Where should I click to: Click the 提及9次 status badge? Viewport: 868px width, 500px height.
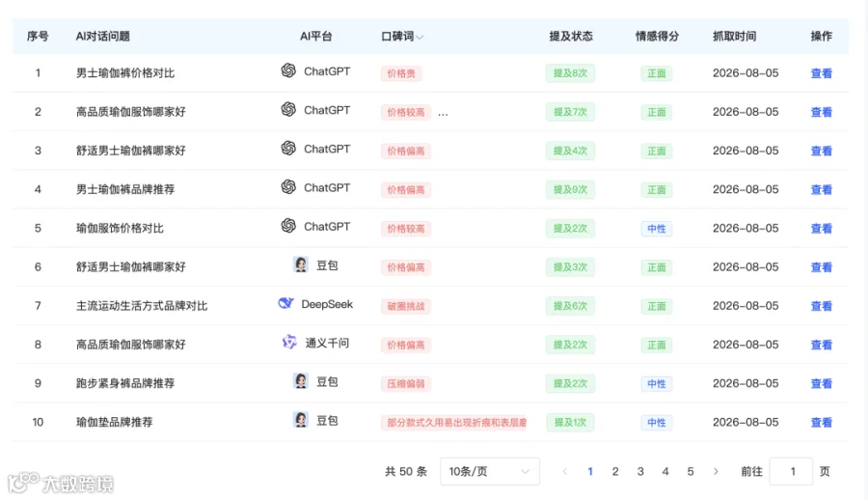point(570,189)
